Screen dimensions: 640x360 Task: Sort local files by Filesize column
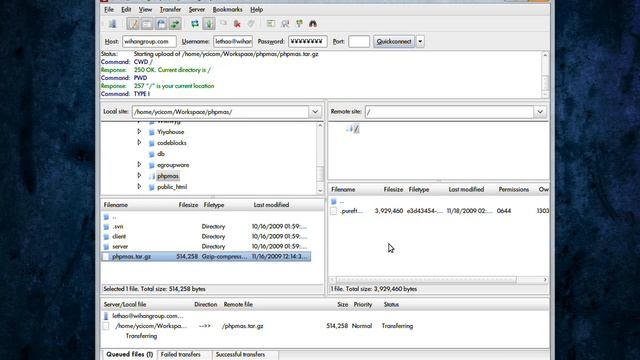coord(188,205)
